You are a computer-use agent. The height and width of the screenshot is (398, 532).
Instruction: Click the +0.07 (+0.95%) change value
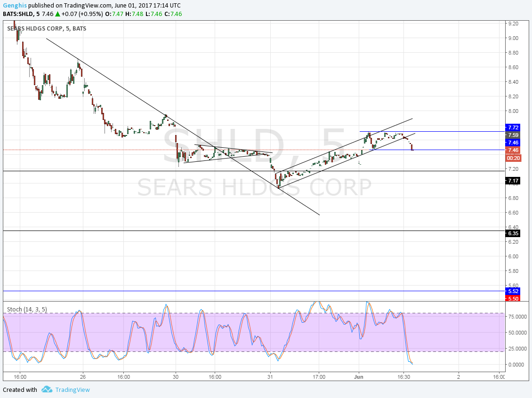pos(82,14)
